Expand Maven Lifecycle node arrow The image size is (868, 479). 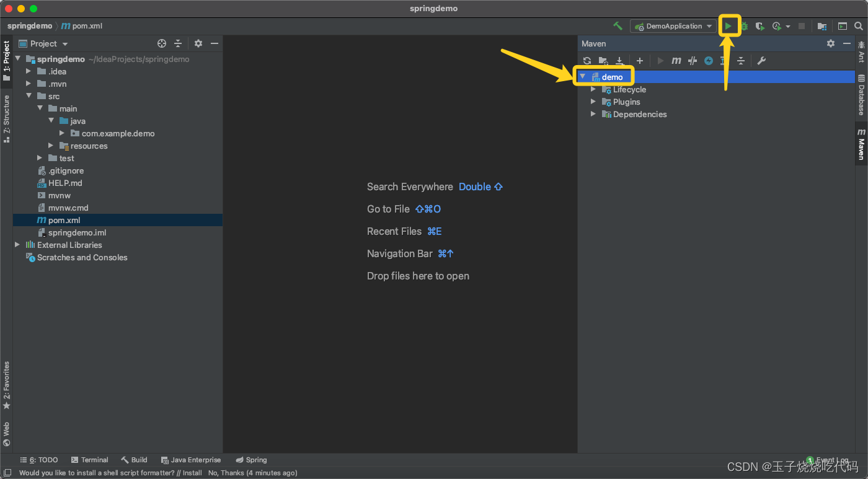593,89
